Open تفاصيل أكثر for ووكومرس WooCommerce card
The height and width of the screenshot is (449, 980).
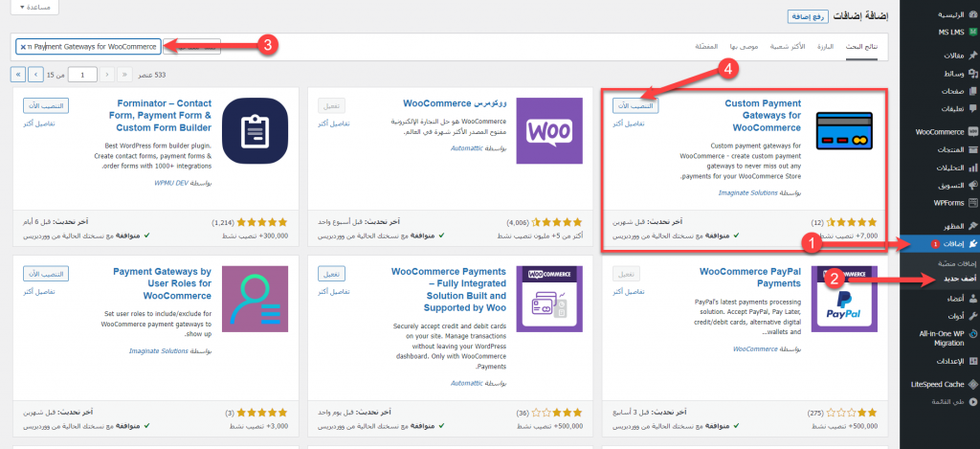click(x=334, y=123)
